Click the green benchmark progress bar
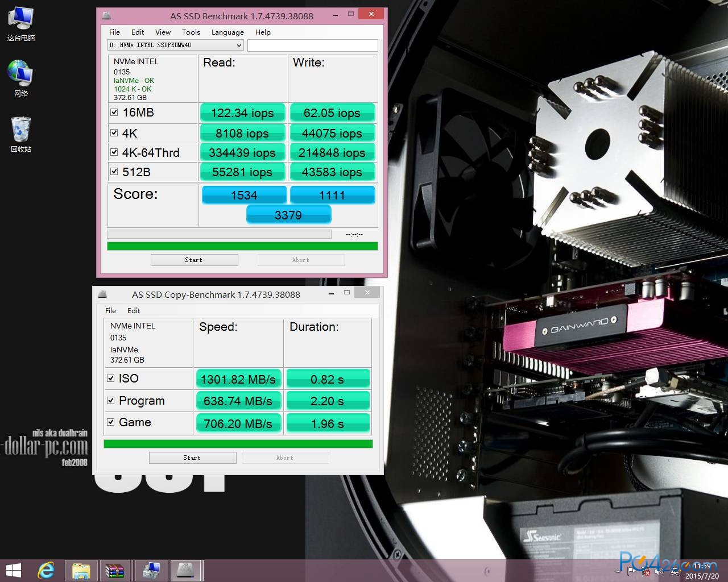The image size is (728, 582). click(x=242, y=246)
